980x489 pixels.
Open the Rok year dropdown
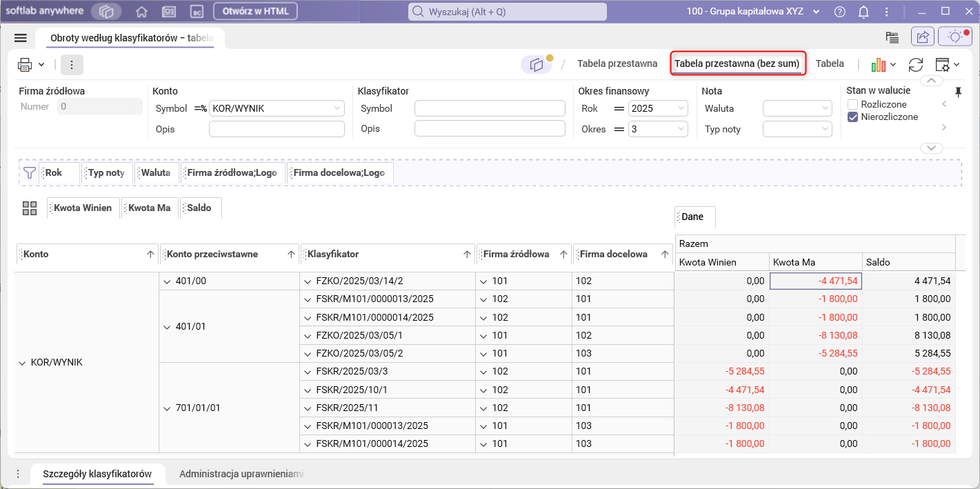point(659,108)
